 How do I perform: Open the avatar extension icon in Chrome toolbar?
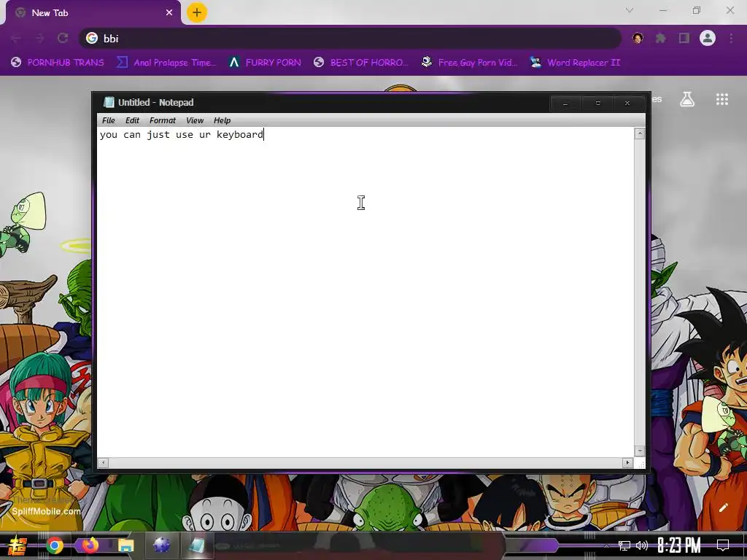[638, 38]
